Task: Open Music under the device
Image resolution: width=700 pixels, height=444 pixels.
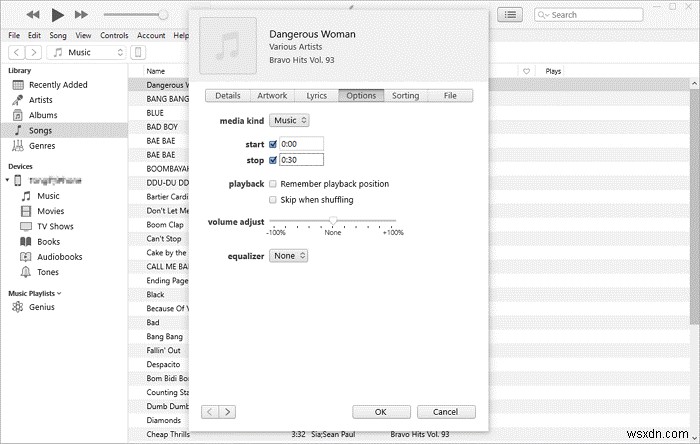Action: [48, 196]
